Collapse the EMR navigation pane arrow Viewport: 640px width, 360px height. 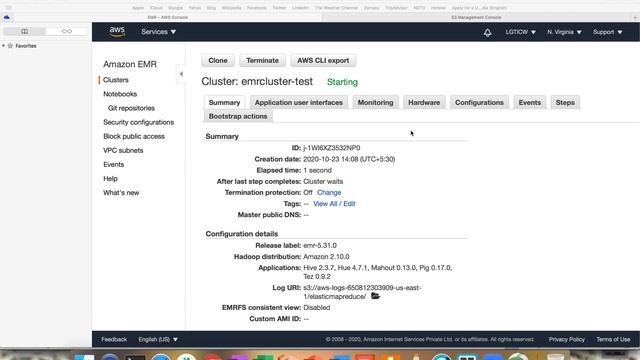181,74
